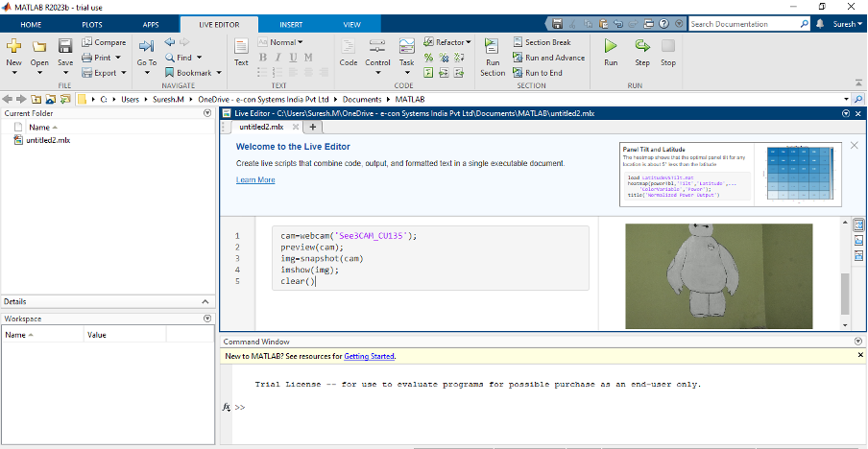This screenshot has width=868, height=449.
Task: Open the Getting Started link
Action: click(370, 356)
